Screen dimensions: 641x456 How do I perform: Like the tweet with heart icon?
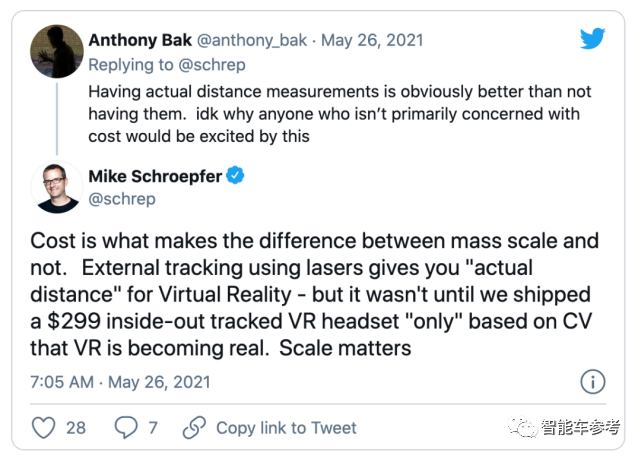point(43,427)
